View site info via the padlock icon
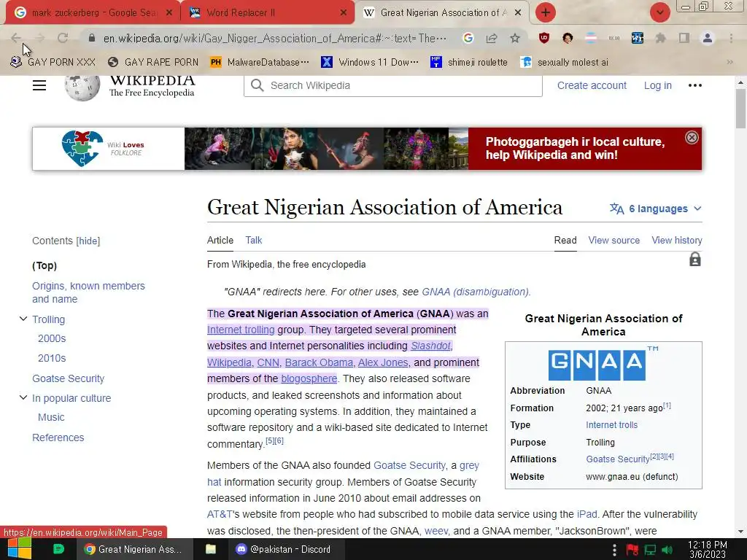 [x=92, y=38]
